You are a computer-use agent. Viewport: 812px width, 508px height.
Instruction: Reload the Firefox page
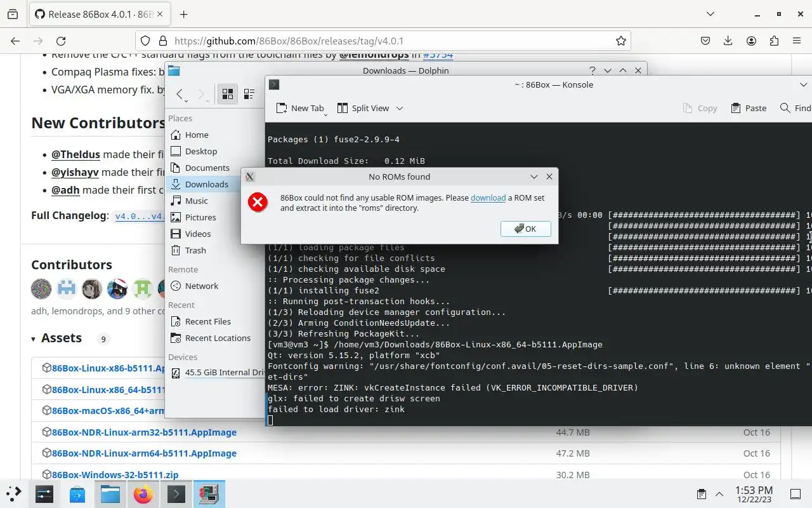pos(61,41)
